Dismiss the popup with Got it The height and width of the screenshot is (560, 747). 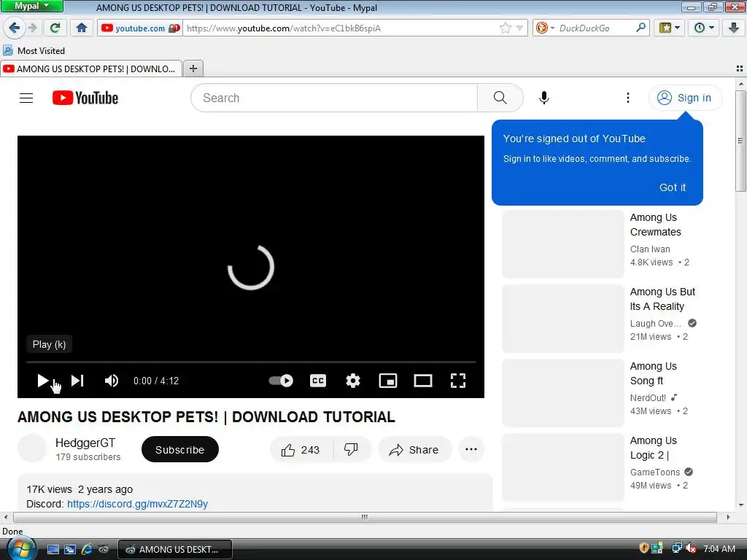click(672, 187)
